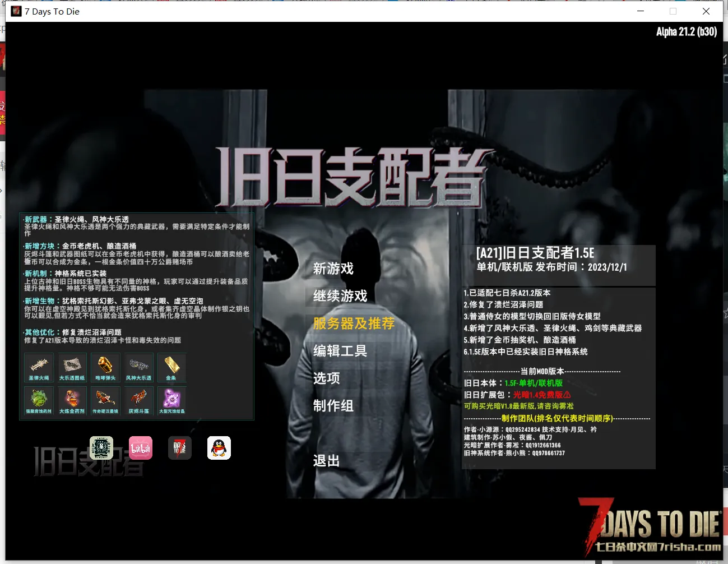Click the 咆哮弹头 golden bullet icon
728x564 pixels.
[105, 368]
